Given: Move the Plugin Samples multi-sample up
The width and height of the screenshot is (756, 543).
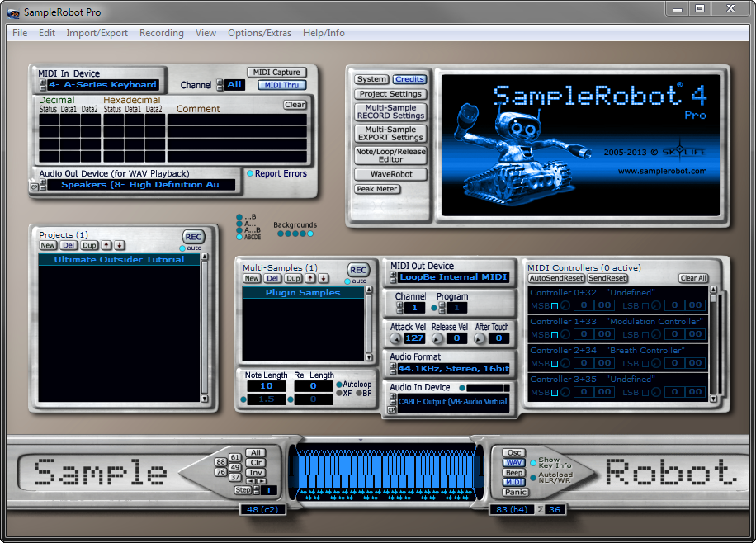Looking at the screenshot, I should [x=310, y=278].
